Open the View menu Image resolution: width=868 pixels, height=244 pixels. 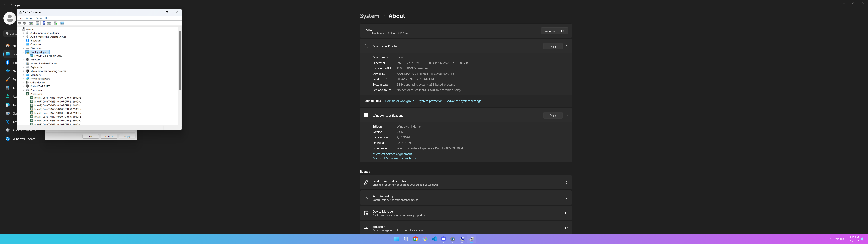coord(39,18)
